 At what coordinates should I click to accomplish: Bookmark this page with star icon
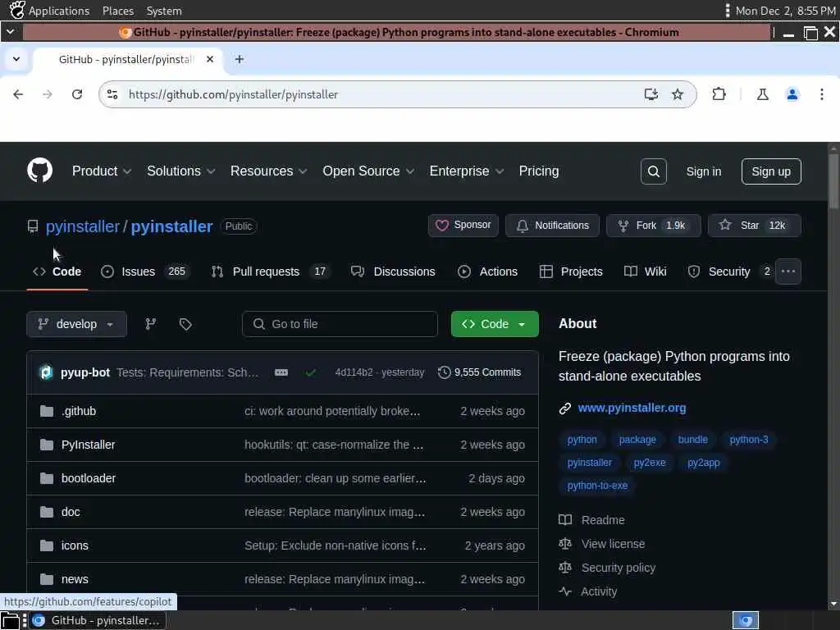click(x=678, y=94)
